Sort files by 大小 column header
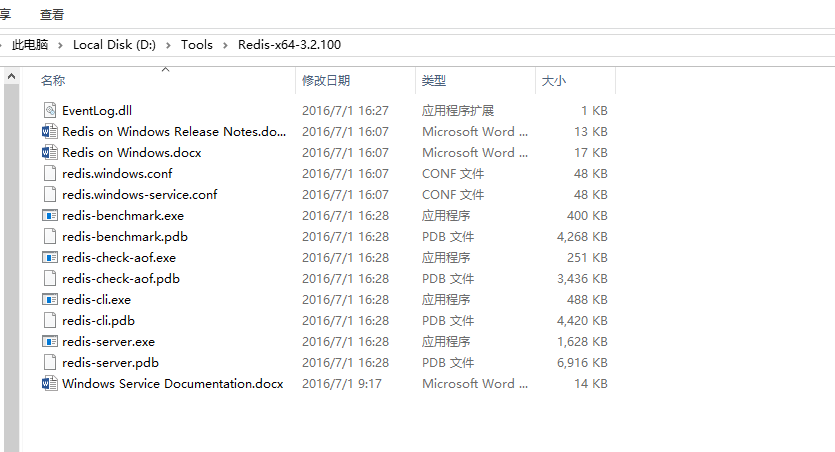 tap(554, 80)
